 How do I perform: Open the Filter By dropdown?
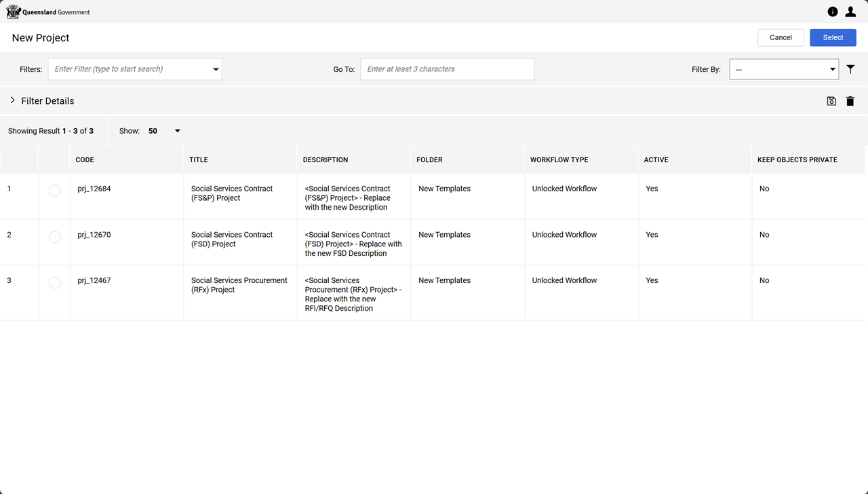pos(784,69)
